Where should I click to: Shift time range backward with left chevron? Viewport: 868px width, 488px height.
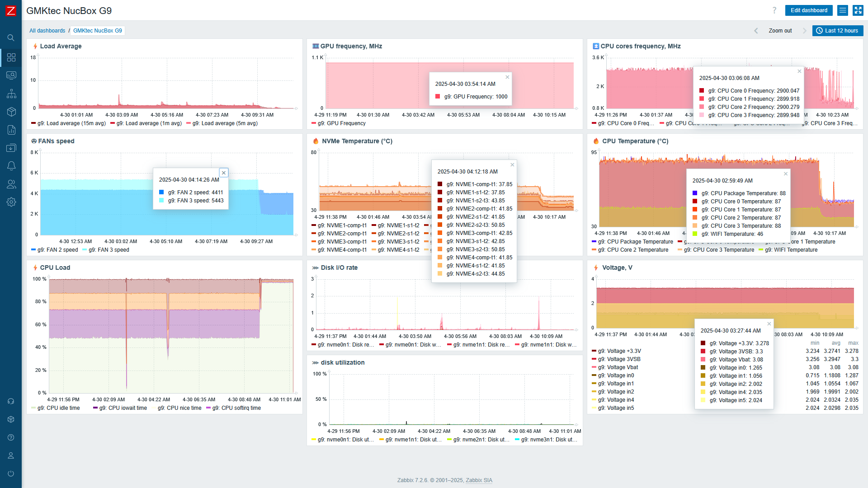pyautogui.click(x=756, y=31)
